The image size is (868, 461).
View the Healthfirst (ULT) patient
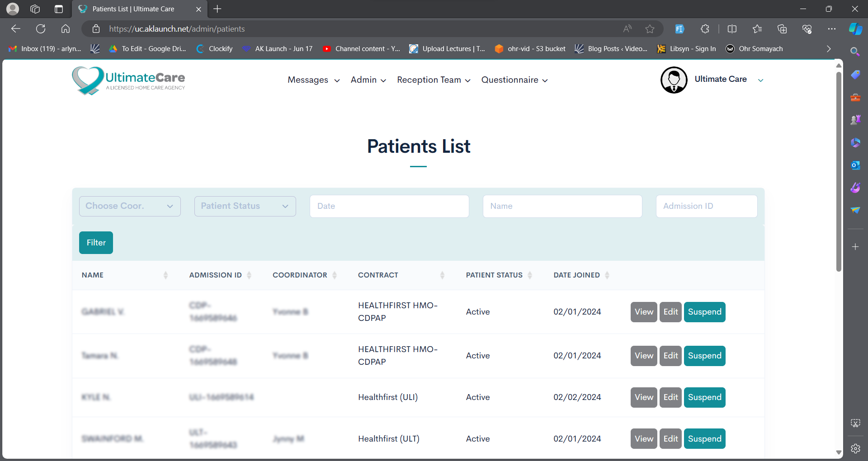(x=644, y=439)
